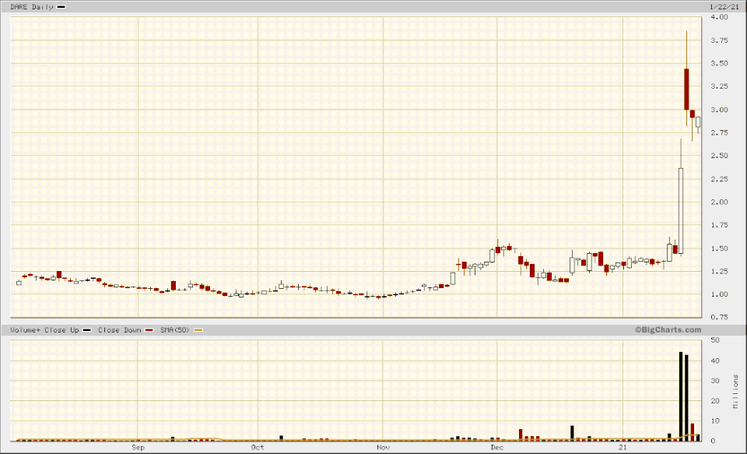Click the black line marker beside DARE Daily
The width and height of the screenshot is (747, 454).
(61, 7)
